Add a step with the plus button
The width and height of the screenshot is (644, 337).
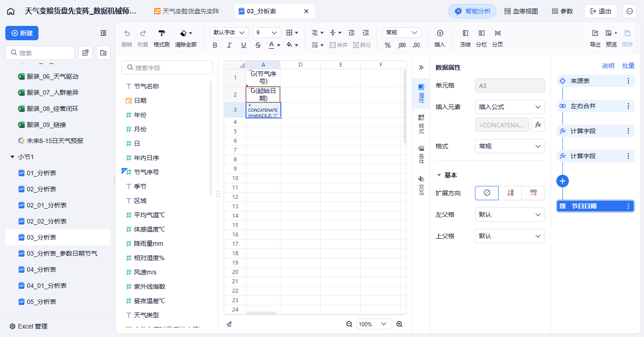point(563,181)
